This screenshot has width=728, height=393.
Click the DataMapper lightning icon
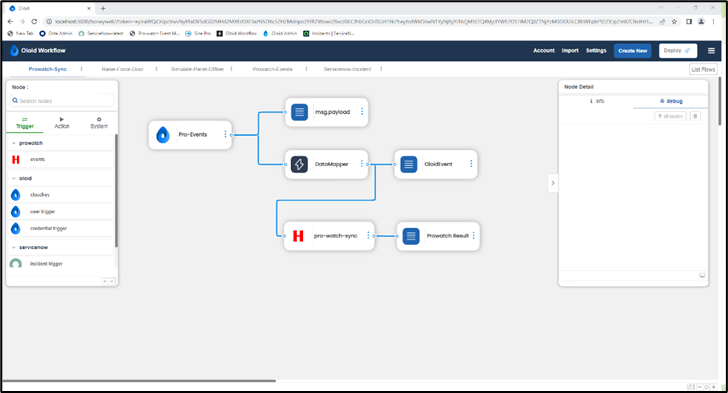coord(299,164)
